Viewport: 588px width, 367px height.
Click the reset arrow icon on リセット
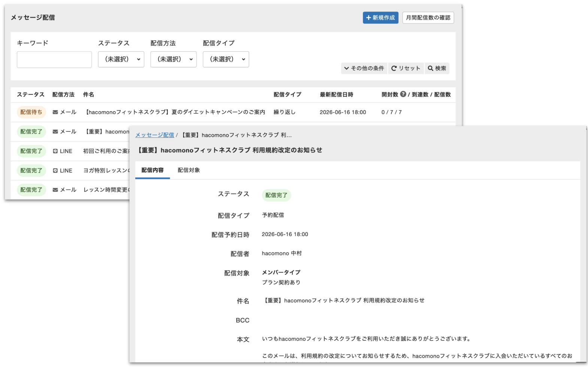point(394,68)
